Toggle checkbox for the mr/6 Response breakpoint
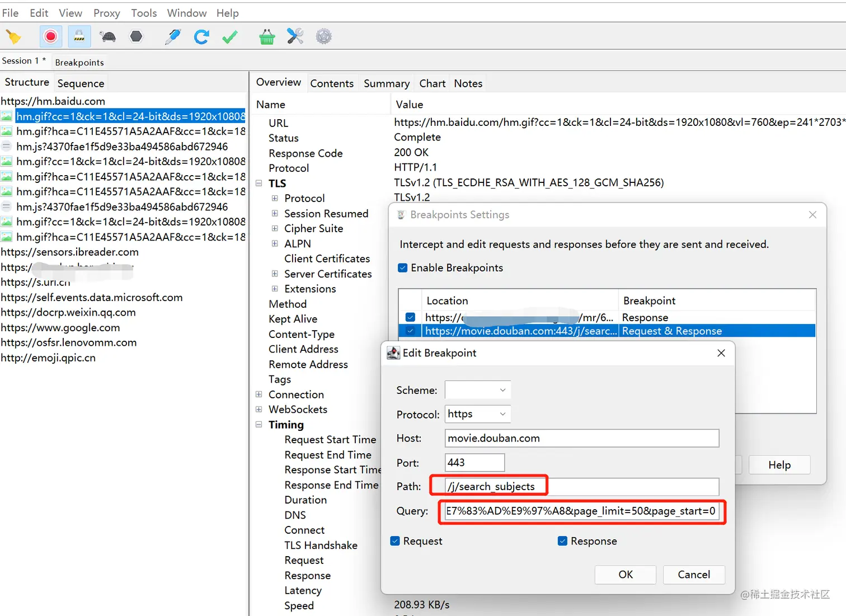The image size is (846, 616). (410, 317)
